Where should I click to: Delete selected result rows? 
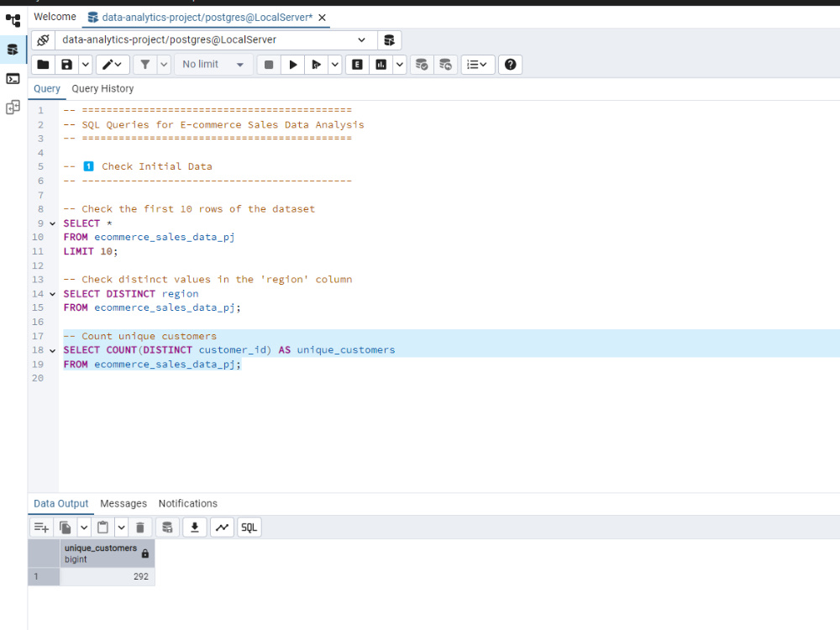140,528
